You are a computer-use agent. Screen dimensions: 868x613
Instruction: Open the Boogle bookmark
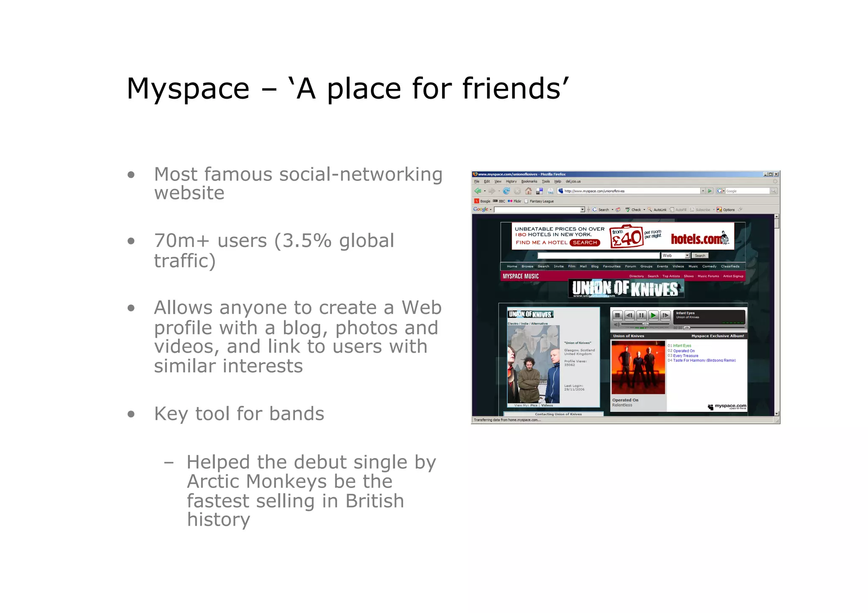pos(483,201)
